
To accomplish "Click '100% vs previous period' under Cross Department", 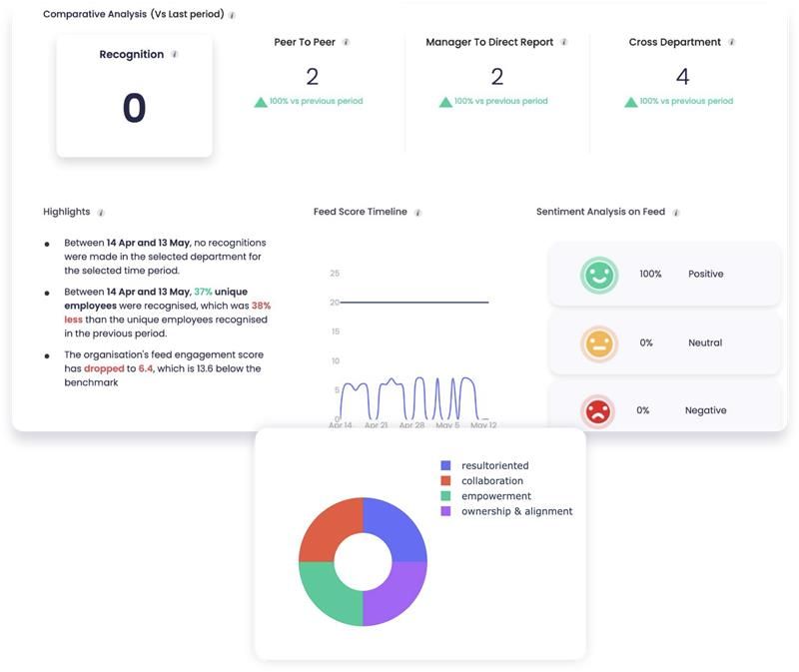I will tap(686, 101).
